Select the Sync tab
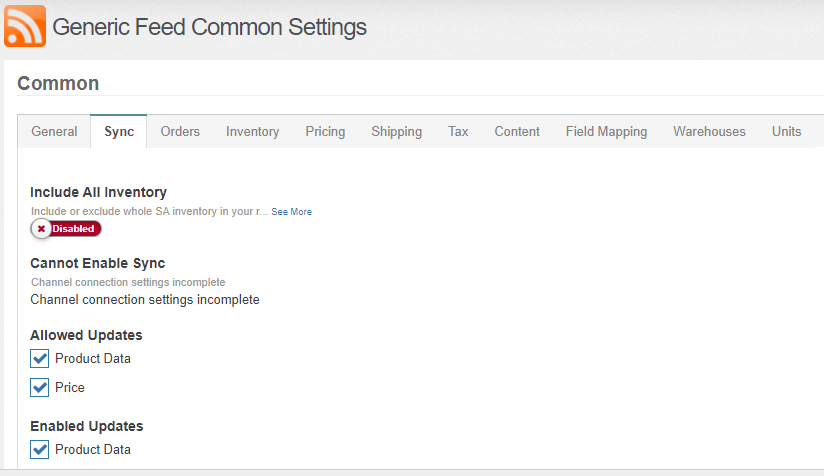Screen dimensions: 824x476 [119, 131]
